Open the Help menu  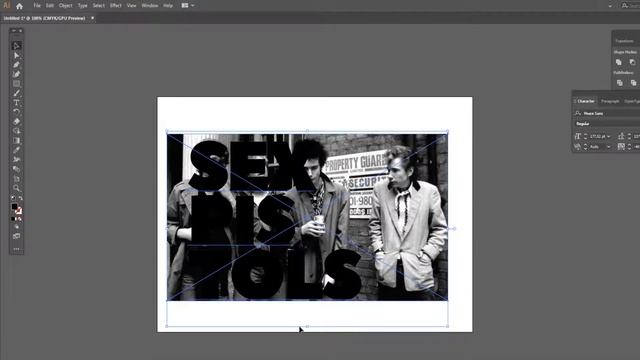tap(168, 6)
